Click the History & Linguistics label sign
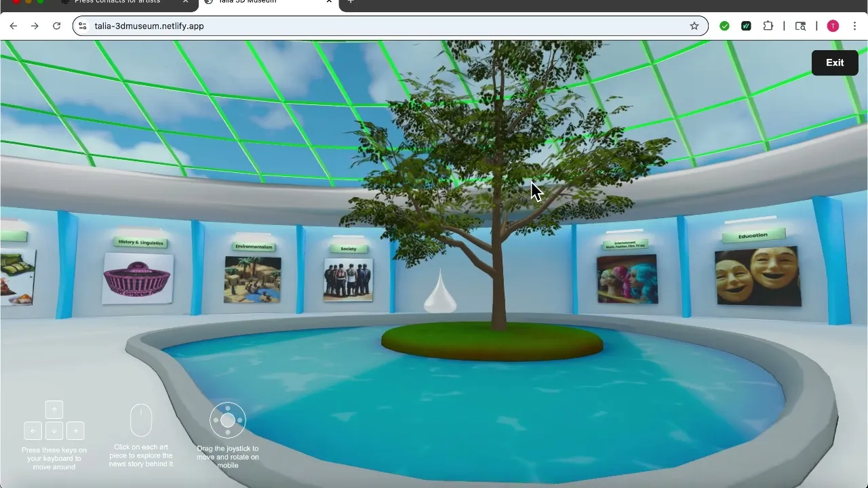 click(141, 243)
